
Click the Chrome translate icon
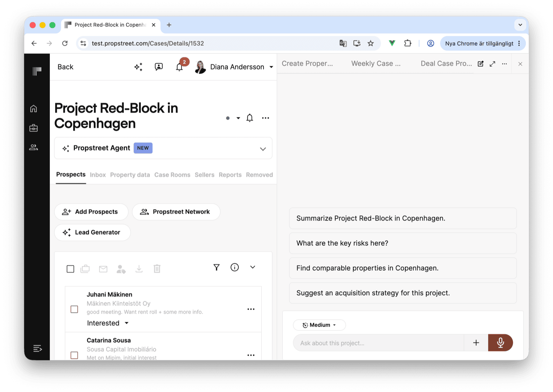343,43
